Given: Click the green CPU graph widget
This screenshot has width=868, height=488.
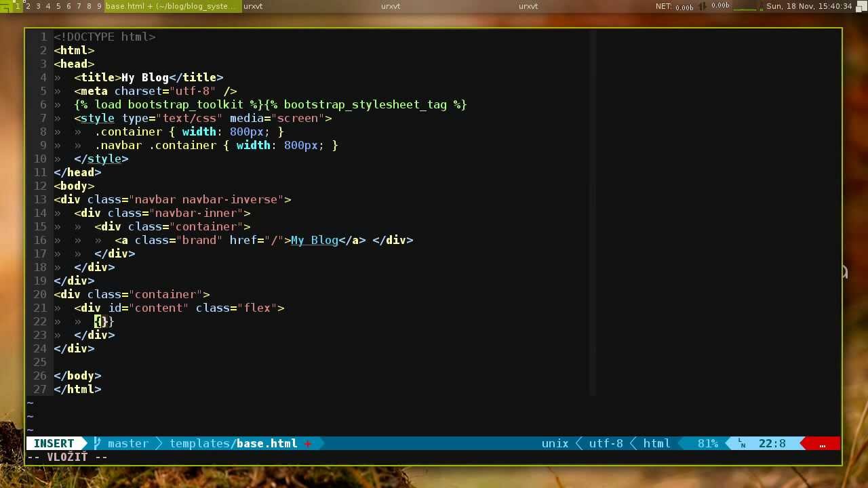Looking at the screenshot, I should (x=745, y=6).
